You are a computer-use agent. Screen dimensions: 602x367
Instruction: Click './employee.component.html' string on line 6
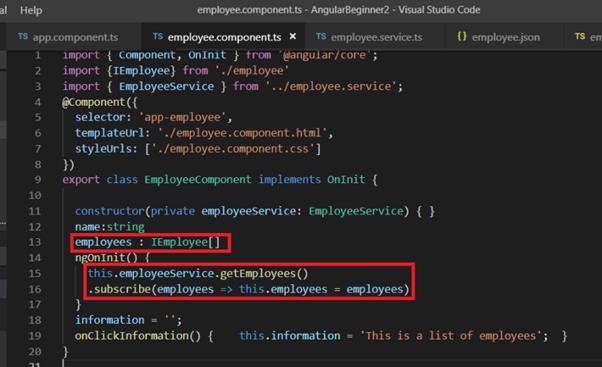pyautogui.click(x=242, y=133)
